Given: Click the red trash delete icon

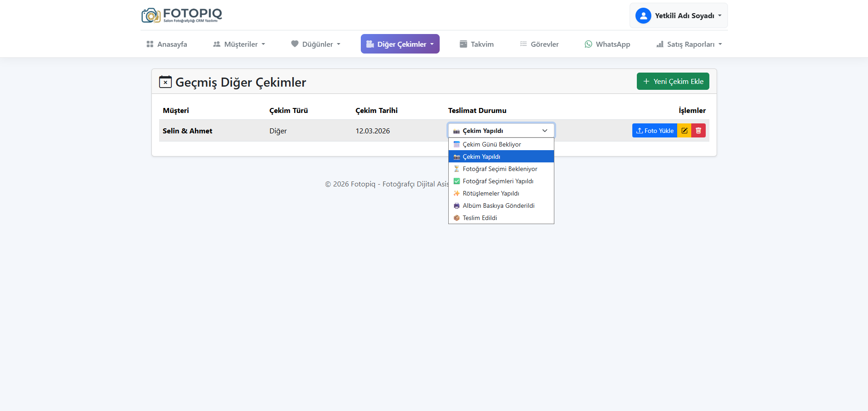Looking at the screenshot, I should 698,131.
